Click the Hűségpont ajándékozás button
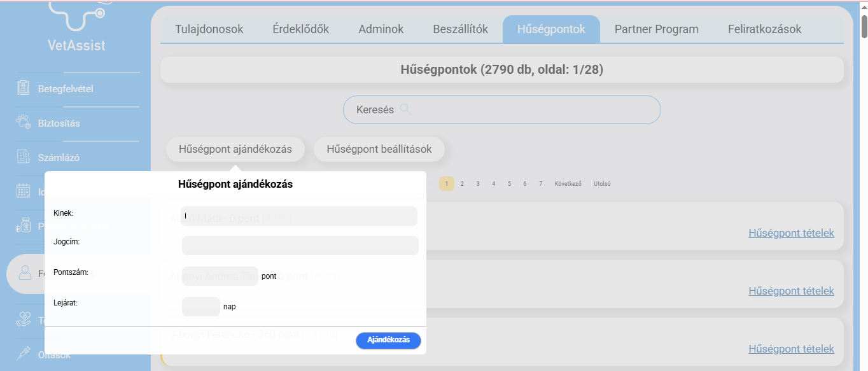Screen dimensions: 868x371 click(235, 150)
